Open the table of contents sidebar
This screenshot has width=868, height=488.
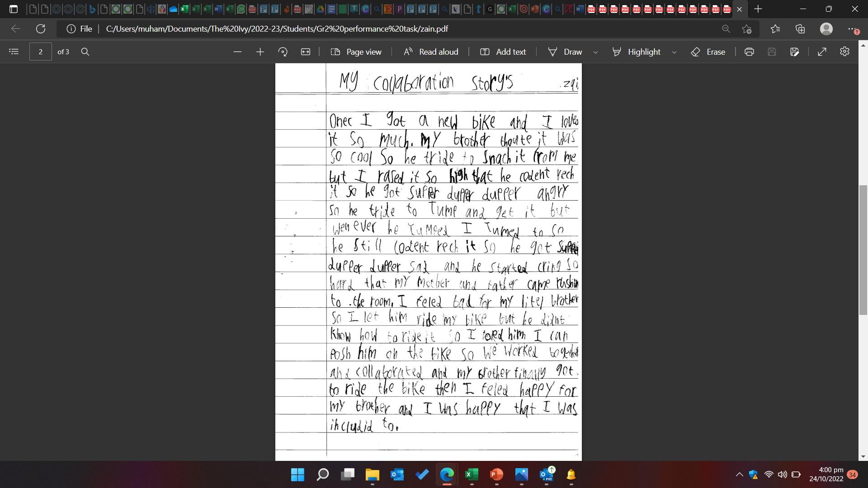[14, 52]
